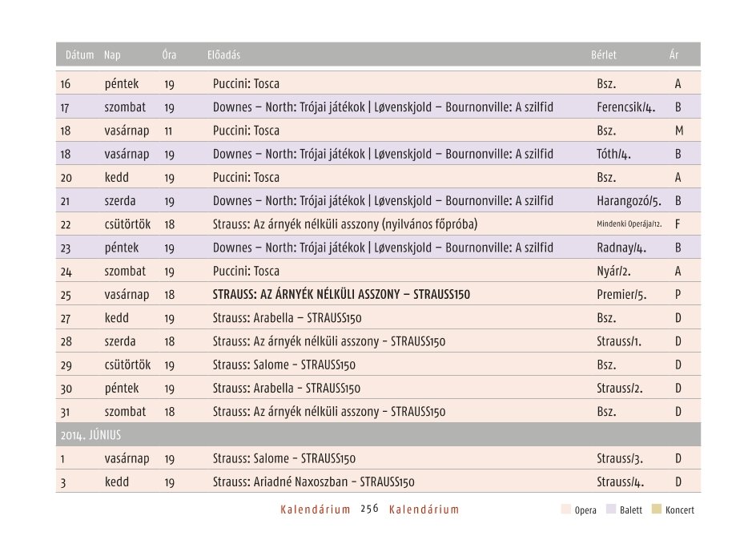
Task: Click the Strauss/4. subscription cell
Action: pos(620,482)
